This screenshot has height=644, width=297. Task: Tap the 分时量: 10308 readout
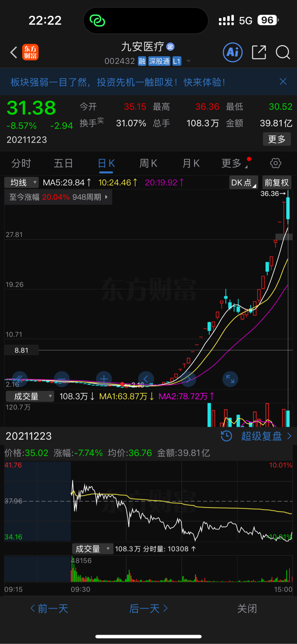[169, 549]
